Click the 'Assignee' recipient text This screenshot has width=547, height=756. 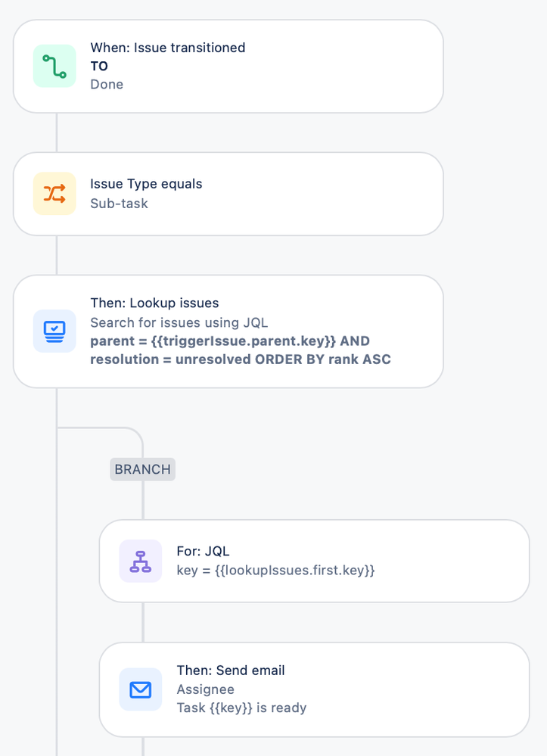pos(205,689)
